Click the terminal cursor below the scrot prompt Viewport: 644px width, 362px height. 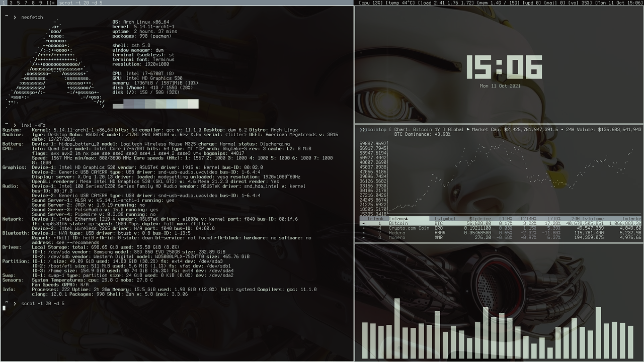[x=4, y=308]
